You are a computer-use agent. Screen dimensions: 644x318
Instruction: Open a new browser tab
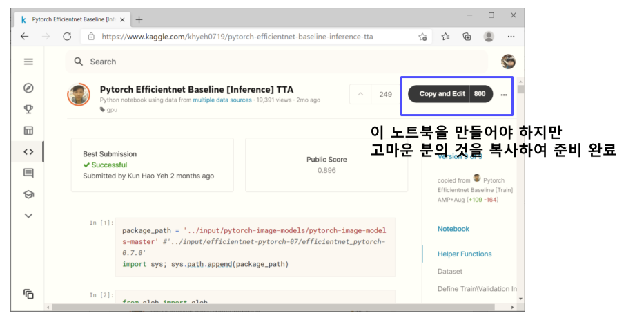click(x=139, y=19)
